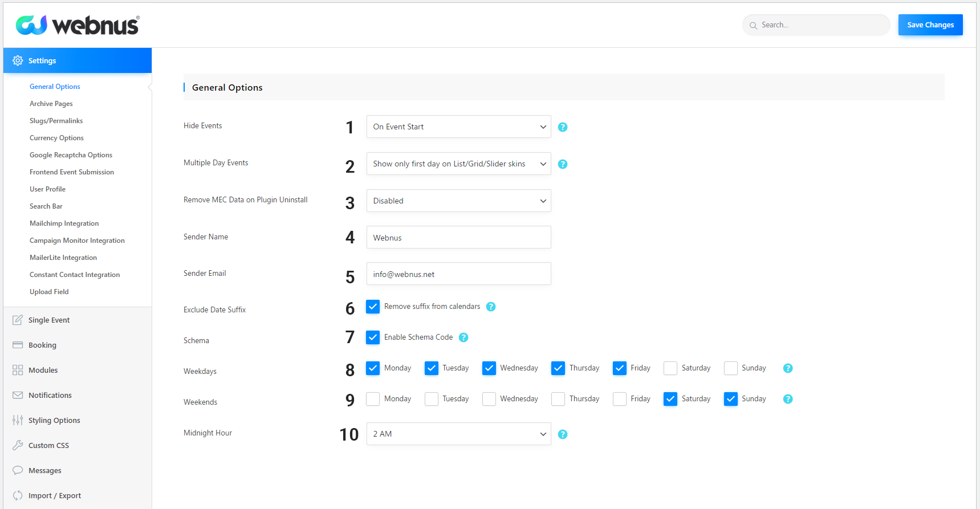Open help tooltip for Weekdays row
The image size is (980, 509).
tap(788, 368)
